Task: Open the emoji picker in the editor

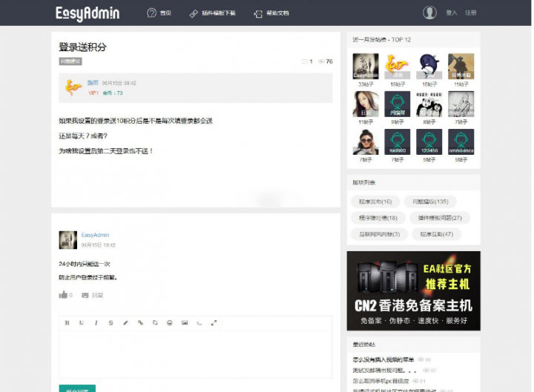Action: coord(170,322)
